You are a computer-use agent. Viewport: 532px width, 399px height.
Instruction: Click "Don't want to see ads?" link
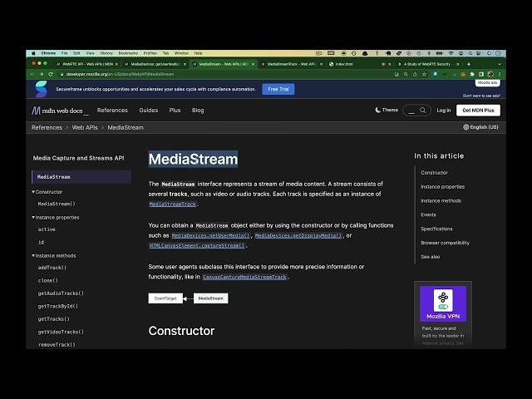pos(481,96)
